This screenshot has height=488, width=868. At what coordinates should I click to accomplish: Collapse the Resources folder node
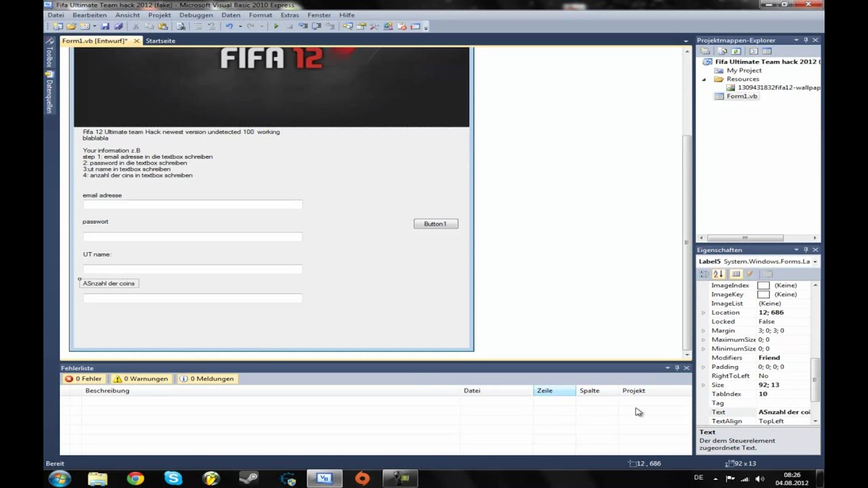click(x=703, y=79)
